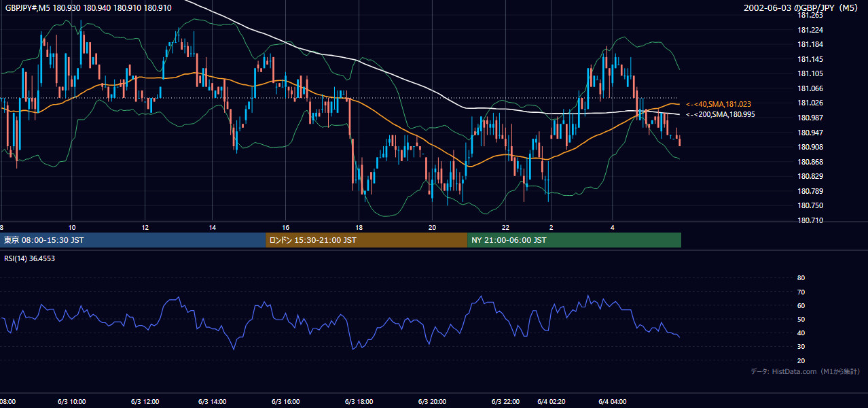868x408 pixels.
Task: Select the 40 SMA label 181.023
Action: [719, 104]
